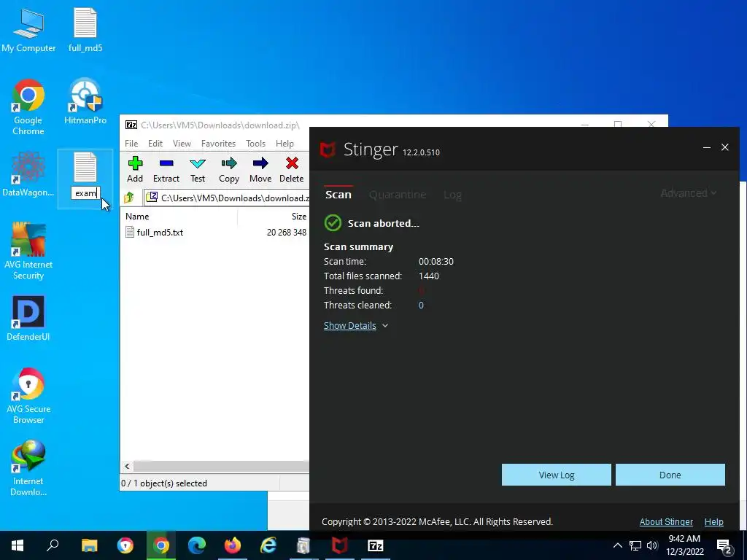Select the full_md5 file on desktop
Viewport: 747px width, 560px height.
(x=85, y=30)
